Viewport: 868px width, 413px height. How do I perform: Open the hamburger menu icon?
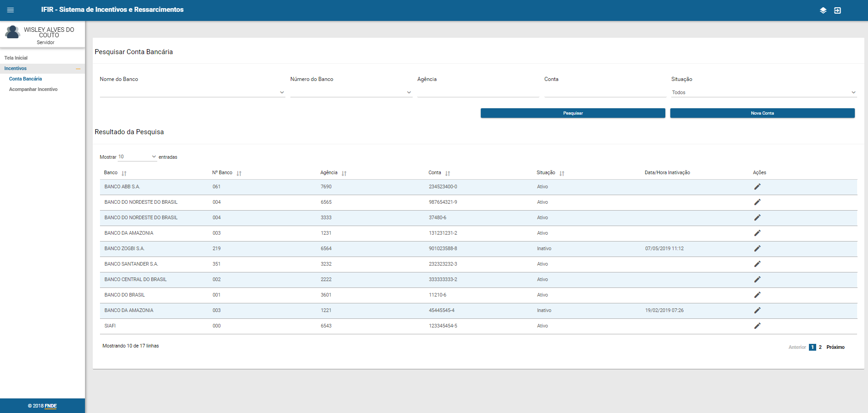point(10,10)
